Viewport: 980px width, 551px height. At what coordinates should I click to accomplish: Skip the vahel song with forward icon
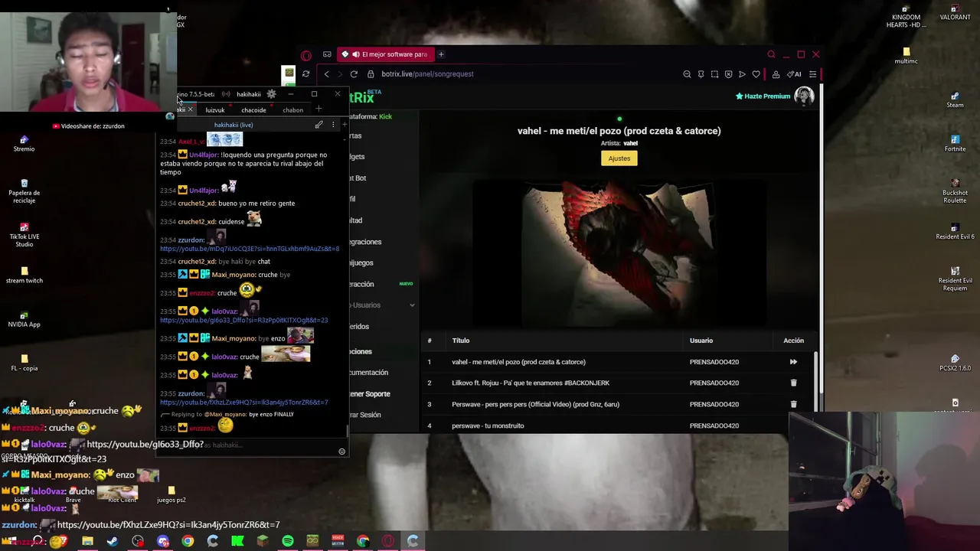pyautogui.click(x=793, y=362)
